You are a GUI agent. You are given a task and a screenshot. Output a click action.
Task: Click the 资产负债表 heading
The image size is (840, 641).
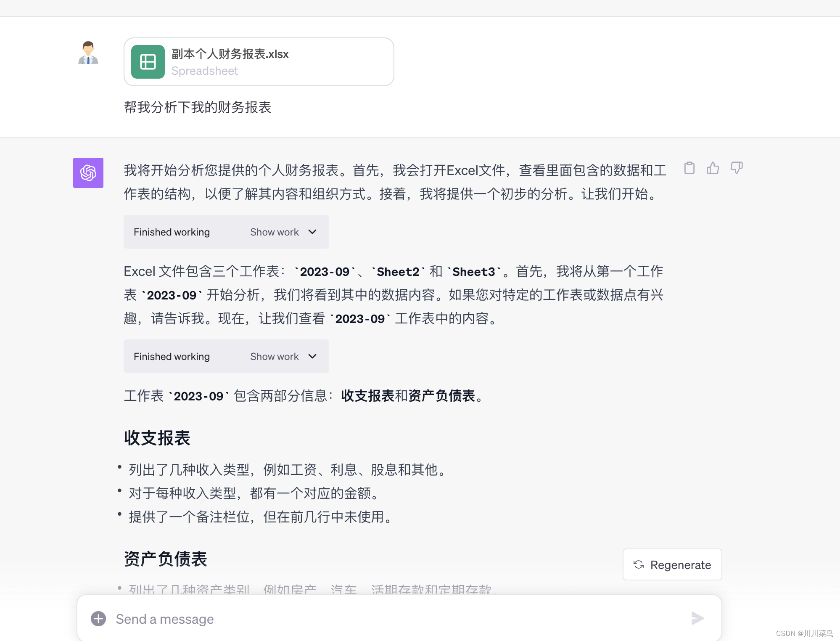(x=166, y=559)
